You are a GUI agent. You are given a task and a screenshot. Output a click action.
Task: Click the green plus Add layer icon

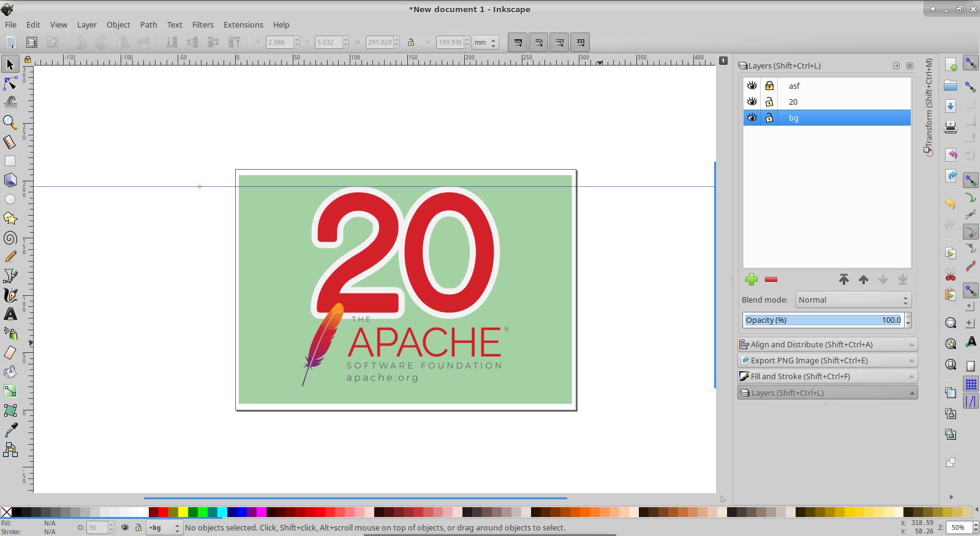[752, 279]
